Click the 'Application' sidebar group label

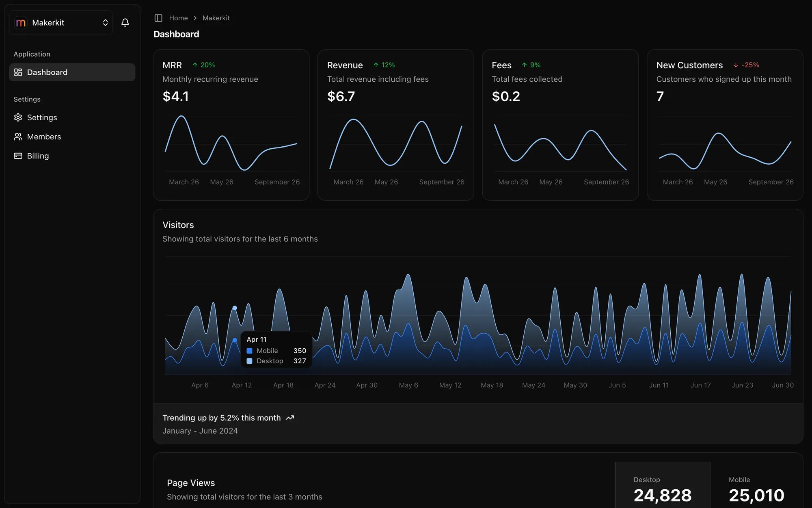pyautogui.click(x=32, y=54)
